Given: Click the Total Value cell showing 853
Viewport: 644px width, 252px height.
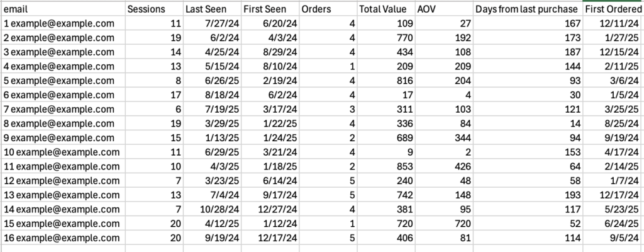Looking at the screenshot, I should (x=386, y=166).
